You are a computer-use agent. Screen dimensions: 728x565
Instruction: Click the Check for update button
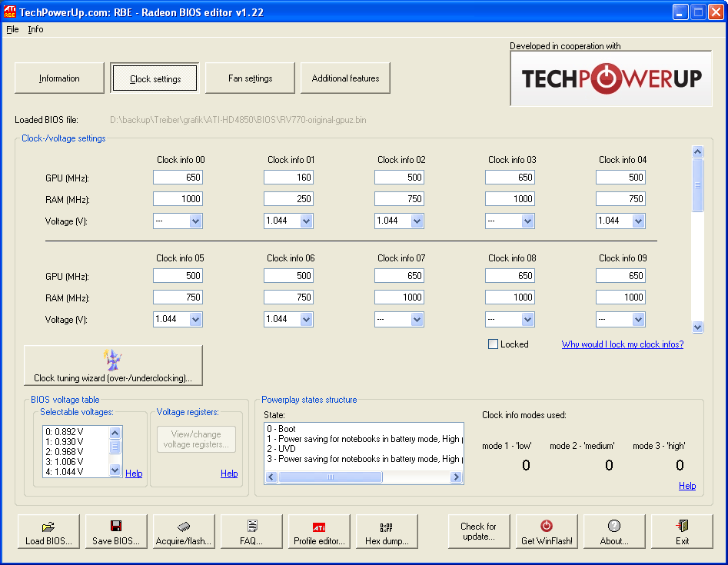tap(479, 532)
